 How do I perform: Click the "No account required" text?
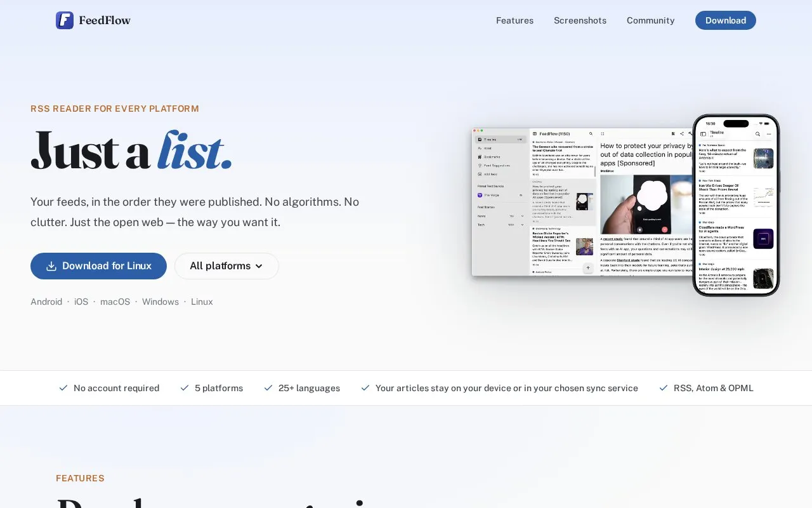116,388
